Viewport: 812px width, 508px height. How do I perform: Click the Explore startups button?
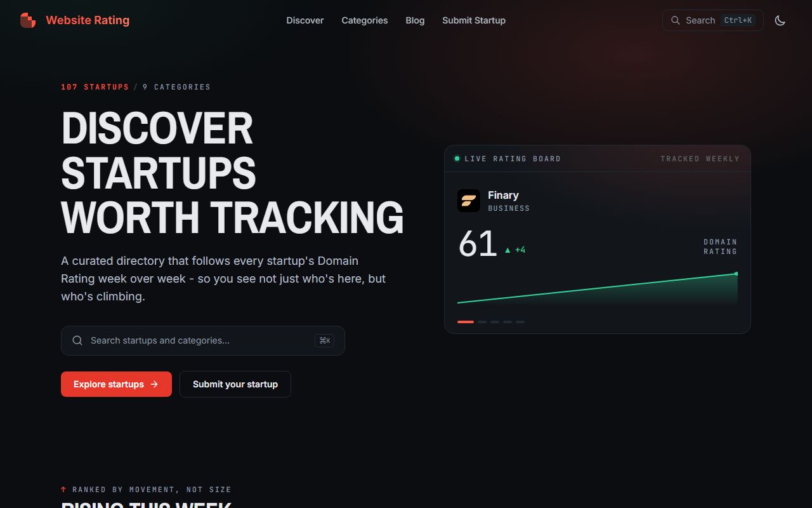[x=116, y=384]
